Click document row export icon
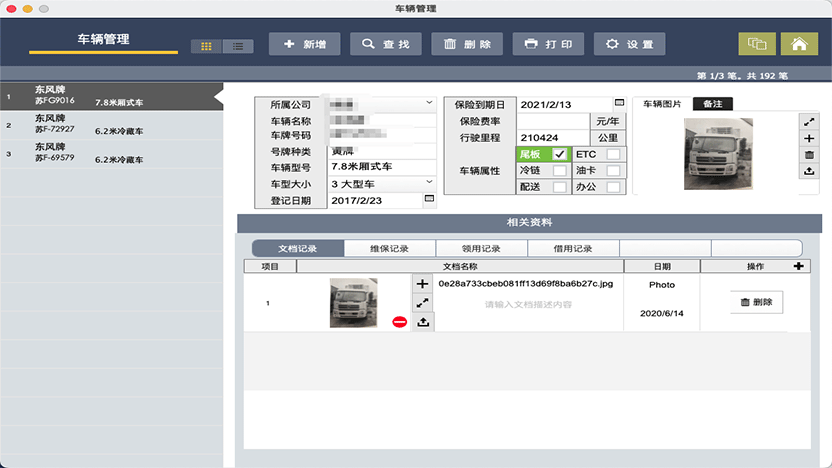 click(422, 322)
